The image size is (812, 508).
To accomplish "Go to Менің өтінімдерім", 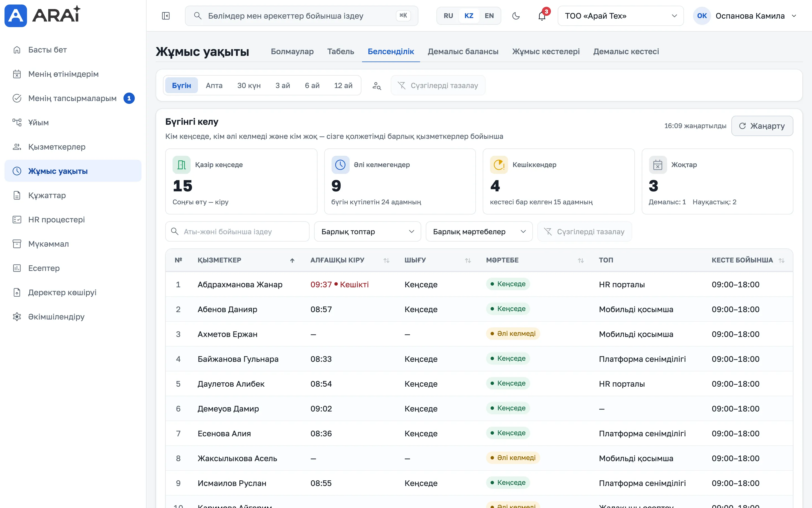I will [x=73, y=74].
